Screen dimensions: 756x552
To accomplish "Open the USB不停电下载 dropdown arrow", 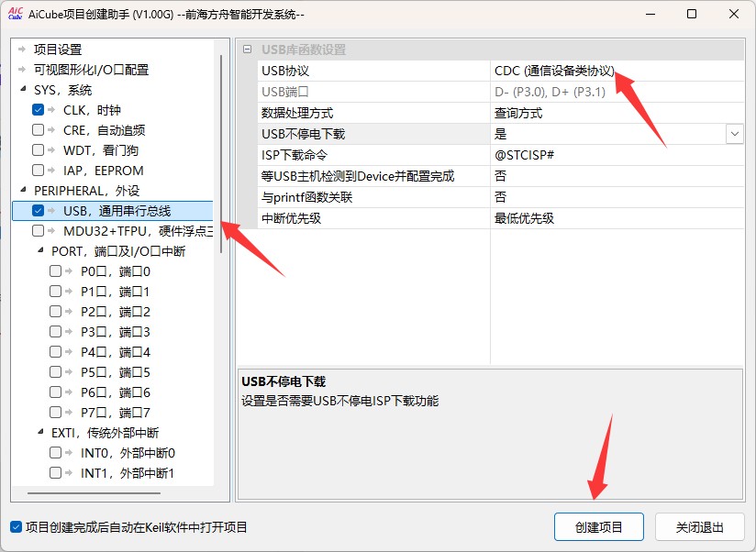I will pos(734,134).
